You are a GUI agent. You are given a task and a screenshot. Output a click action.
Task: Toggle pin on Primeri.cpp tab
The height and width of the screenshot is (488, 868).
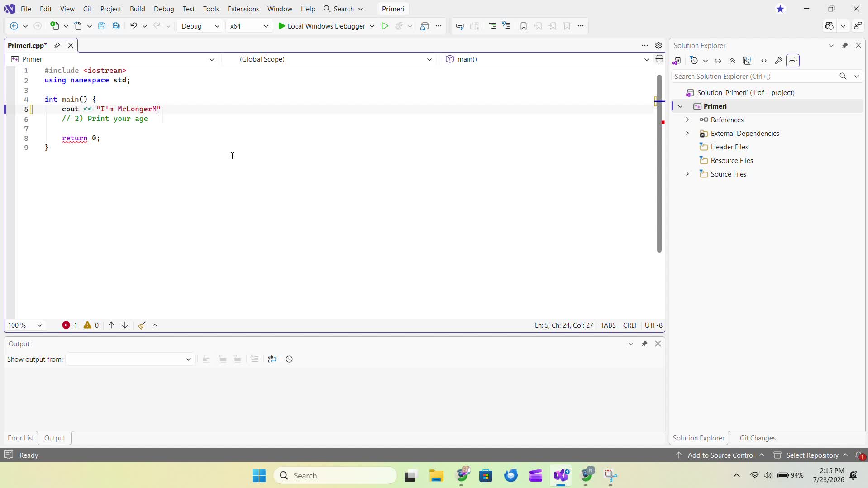pos(57,45)
